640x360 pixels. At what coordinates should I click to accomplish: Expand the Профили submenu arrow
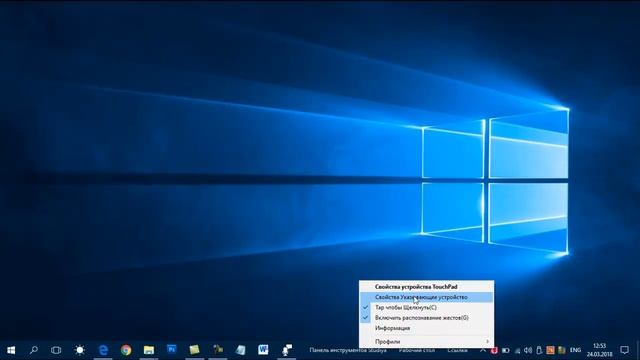[x=487, y=341]
